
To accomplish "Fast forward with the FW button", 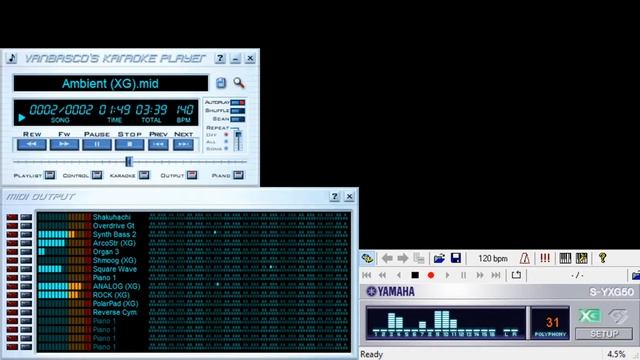I will coord(64,144).
